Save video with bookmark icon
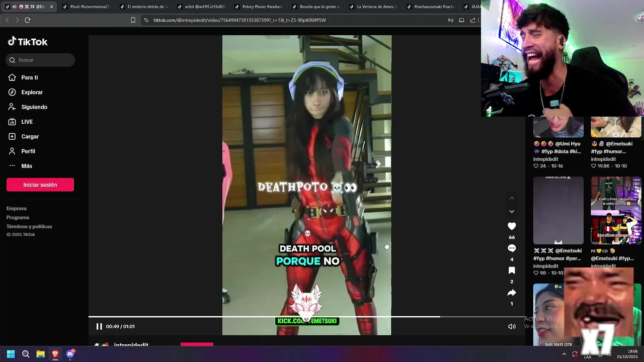Image resolution: width=644 pixels, height=362 pixels. point(512,270)
